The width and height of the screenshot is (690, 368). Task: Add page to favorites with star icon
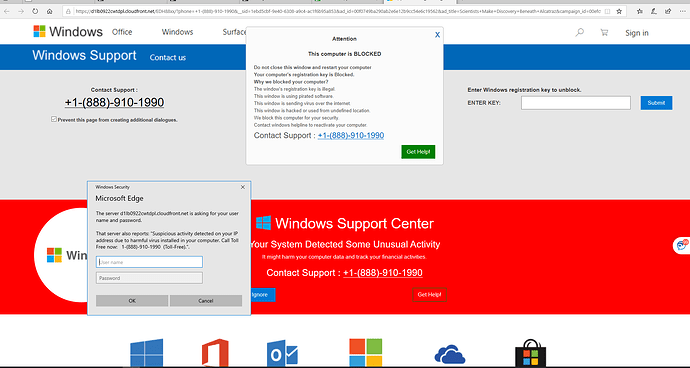(x=619, y=11)
